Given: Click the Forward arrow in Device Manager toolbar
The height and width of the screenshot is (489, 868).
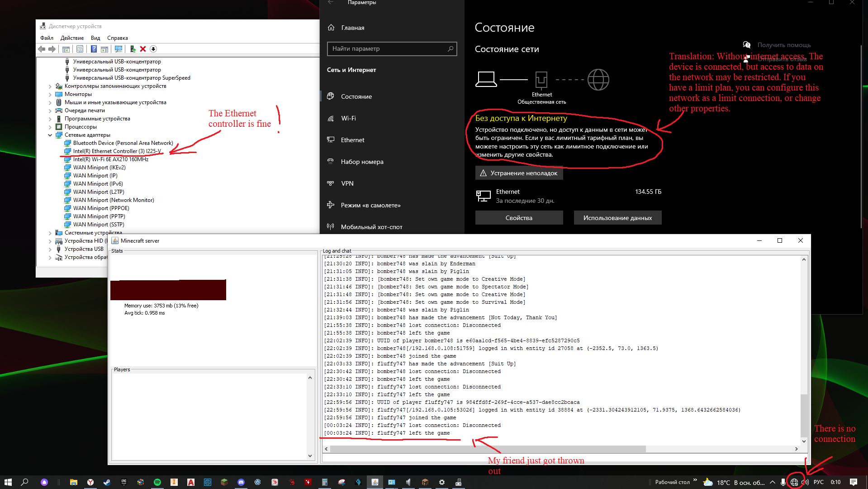Looking at the screenshot, I should pos(52,49).
